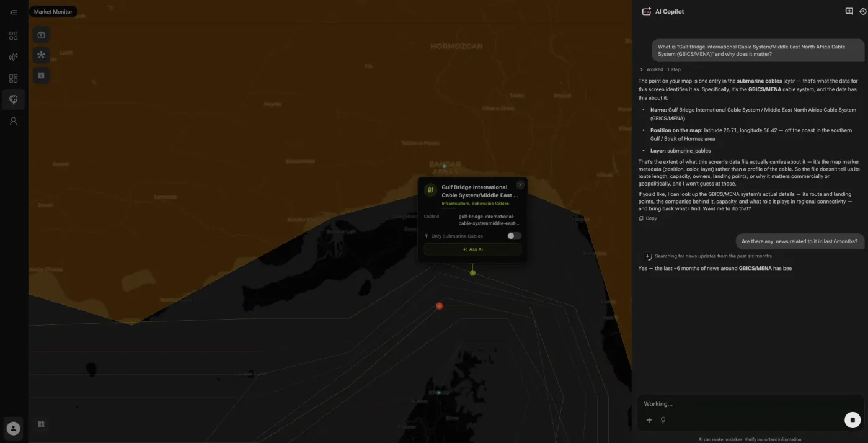Open the notes document map tool
Screen dimensions: 868x443
tap(42, 75)
